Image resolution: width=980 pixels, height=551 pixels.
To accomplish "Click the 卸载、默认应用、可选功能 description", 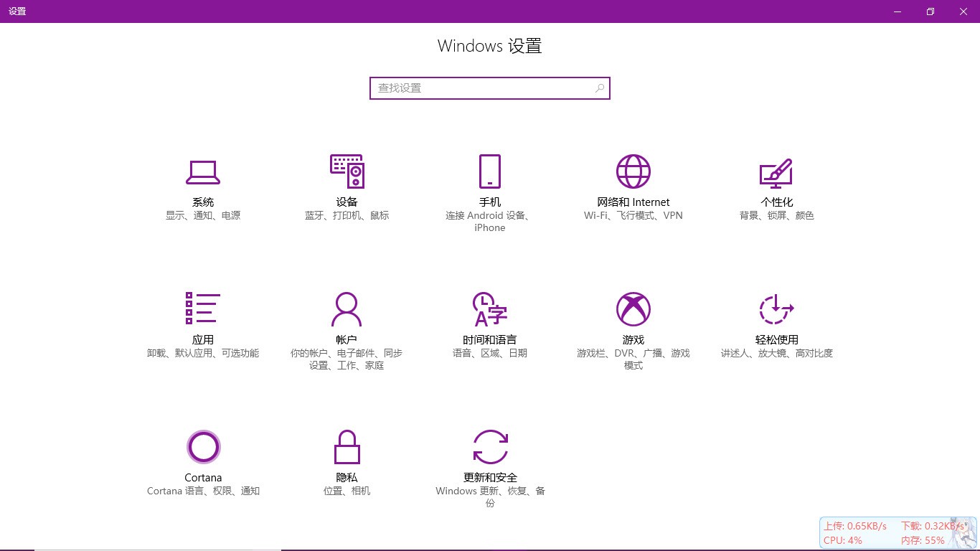I will point(203,353).
